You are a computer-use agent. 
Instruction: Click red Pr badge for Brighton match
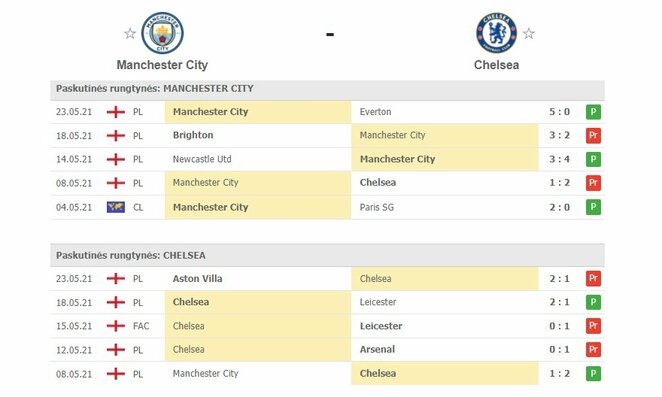click(x=593, y=136)
